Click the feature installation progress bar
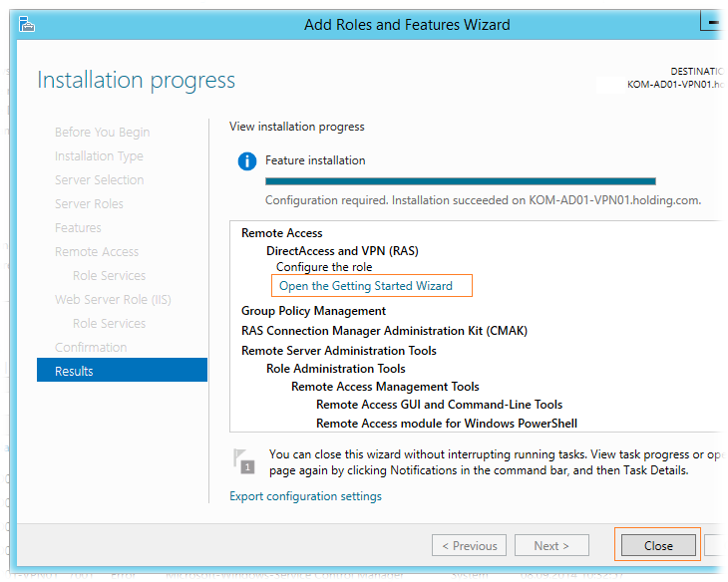 [x=460, y=181]
